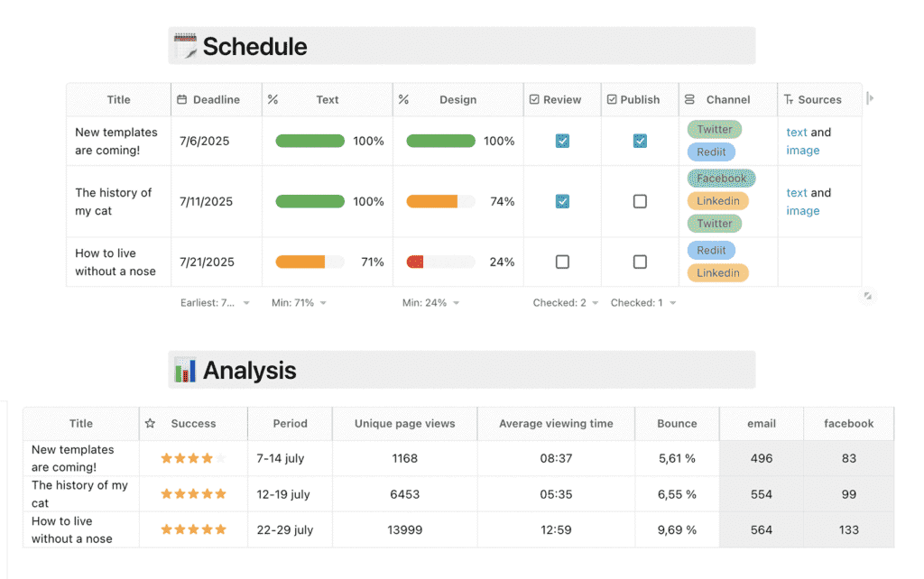924x579 pixels.
Task: Uncheck Review for 'New templates are coming!'
Action: (x=562, y=141)
